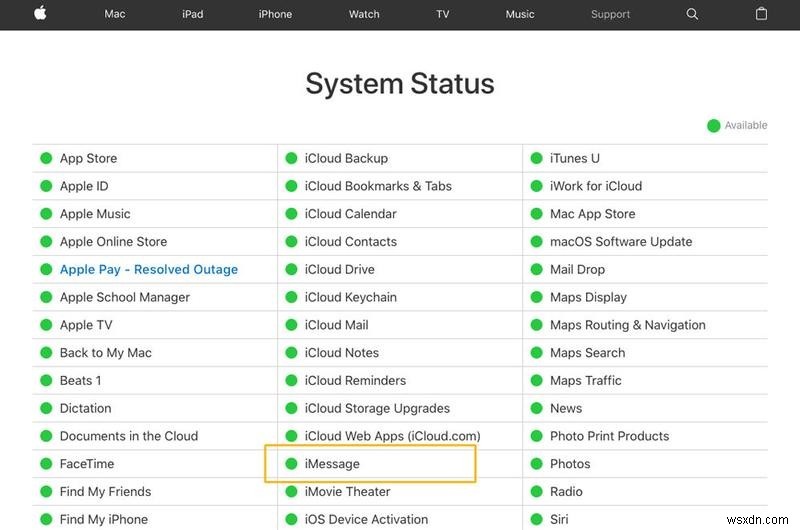The height and width of the screenshot is (530, 800).
Task: Click green status dot beside iMessage
Action: [291, 464]
